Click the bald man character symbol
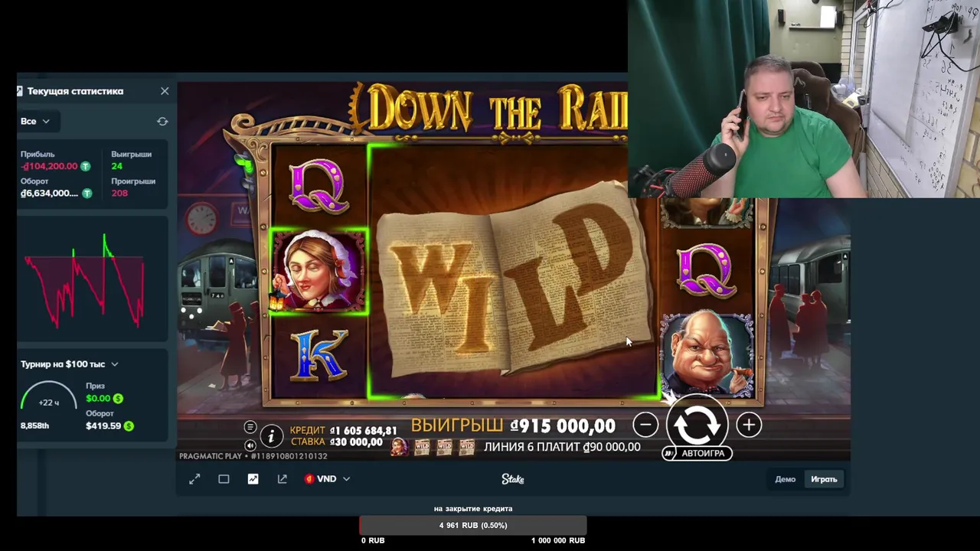Image resolution: width=980 pixels, height=551 pixels. tap(706, 356)
